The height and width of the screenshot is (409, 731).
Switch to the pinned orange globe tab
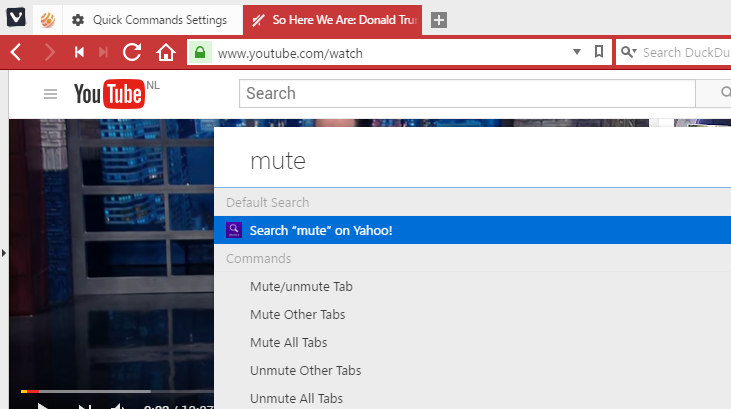click(x=48, y=20)
